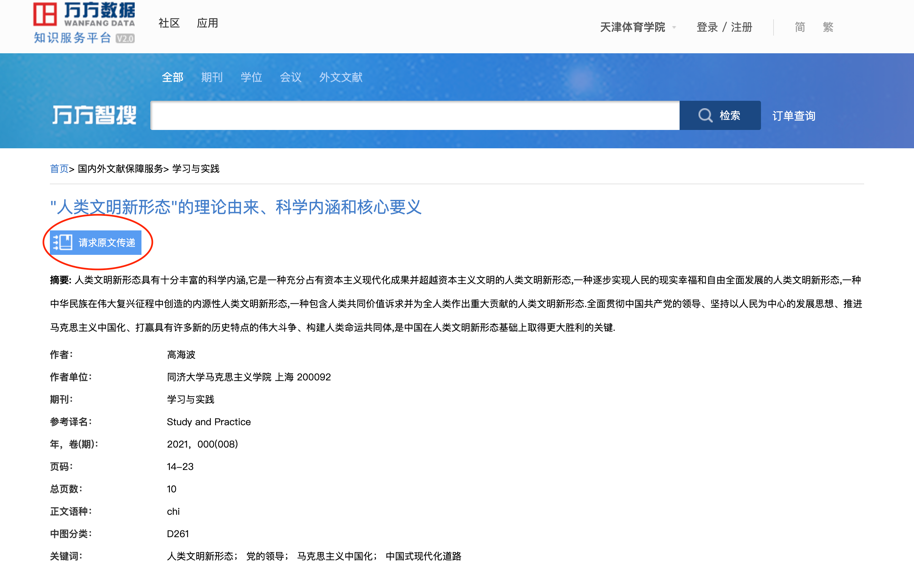Focus the main search input box
Image resolution: width=914 pixels, height=585 pixels.
coord(415,115)
